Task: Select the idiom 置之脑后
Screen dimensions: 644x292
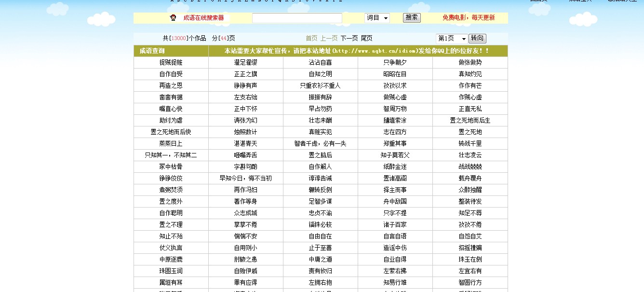Action: (321, 155)
